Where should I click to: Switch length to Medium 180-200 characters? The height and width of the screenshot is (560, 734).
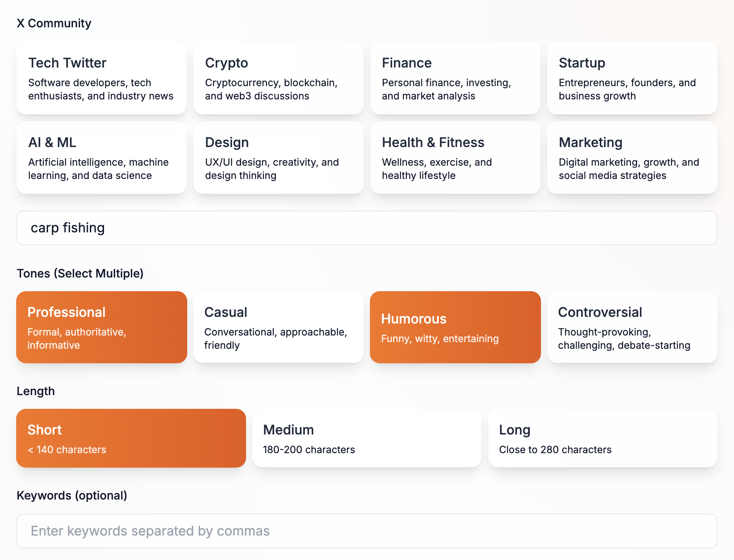pos(367,438)
